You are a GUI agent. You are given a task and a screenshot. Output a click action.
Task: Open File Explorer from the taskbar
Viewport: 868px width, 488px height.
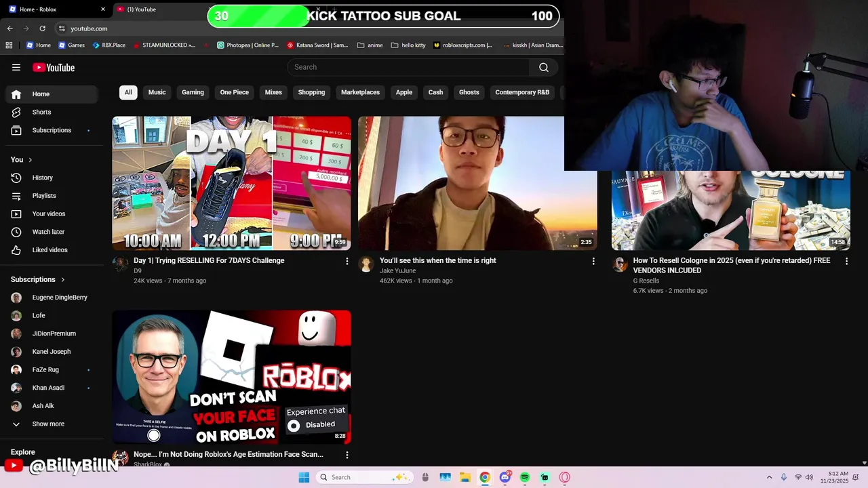click(x=465, y=477)
